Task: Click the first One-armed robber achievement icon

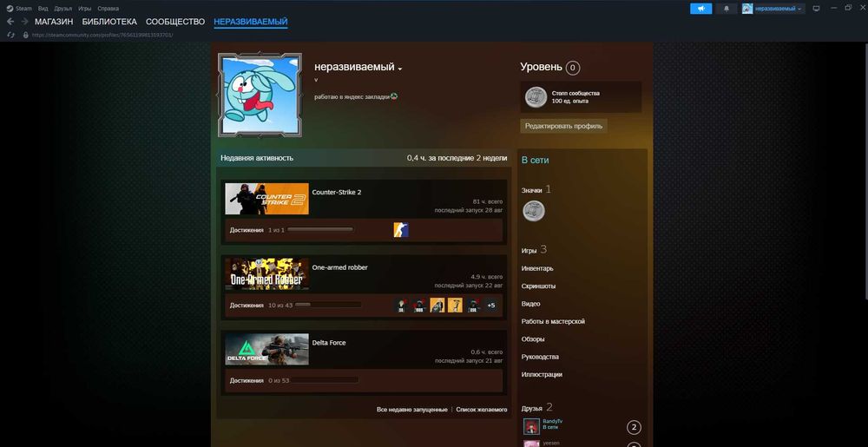Action: 401,306
